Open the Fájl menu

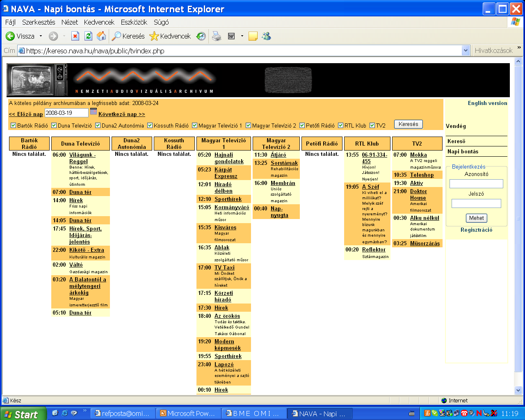[10, 22]
